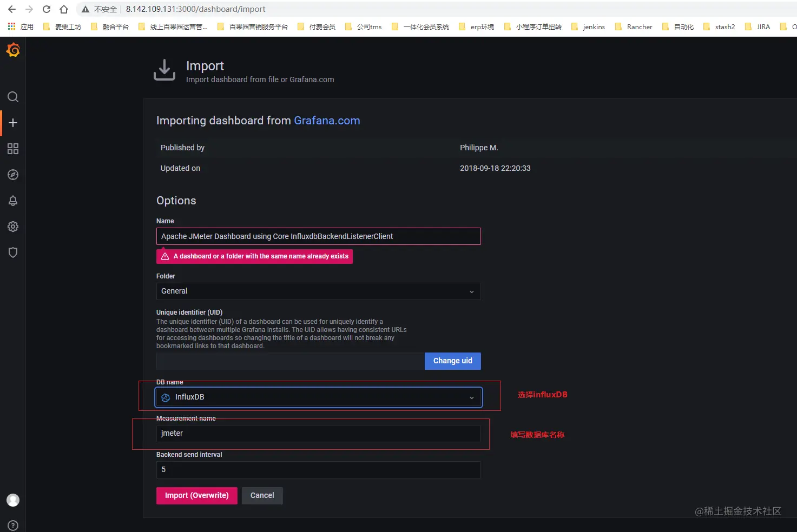Viewport: 797px width, 532px height.
Task: Go to the browser home page icon
Action: tap(64, 9)
